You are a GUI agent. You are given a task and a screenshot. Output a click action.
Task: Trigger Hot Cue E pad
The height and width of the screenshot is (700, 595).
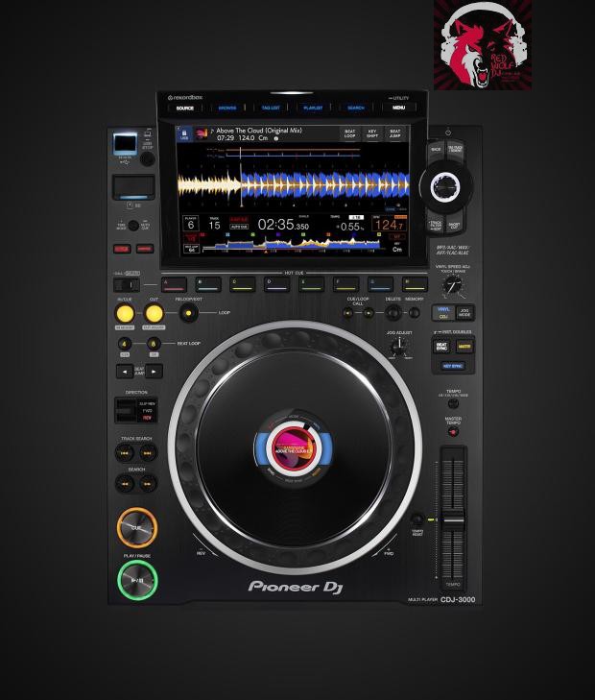pyautogui.click(x=311, y=284)
